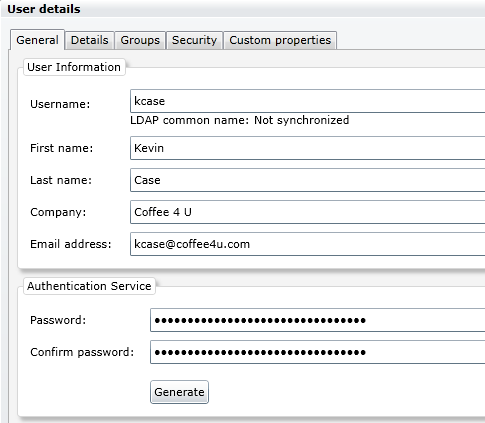Focus the First name field with Kevin
Screen dimensions: 485x423
(x=307, y=148)
